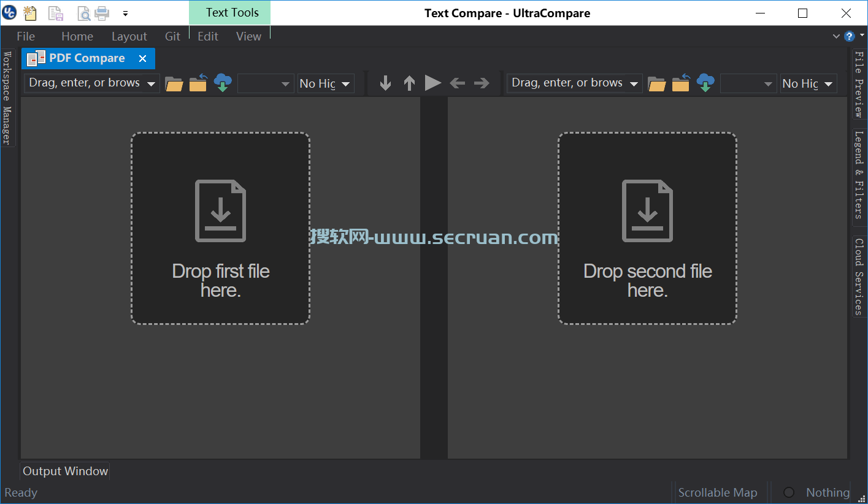The width and height of the screenshot is (868, 504).
Task: Open left file from cloud download icon
Action: tap(223, 83)
